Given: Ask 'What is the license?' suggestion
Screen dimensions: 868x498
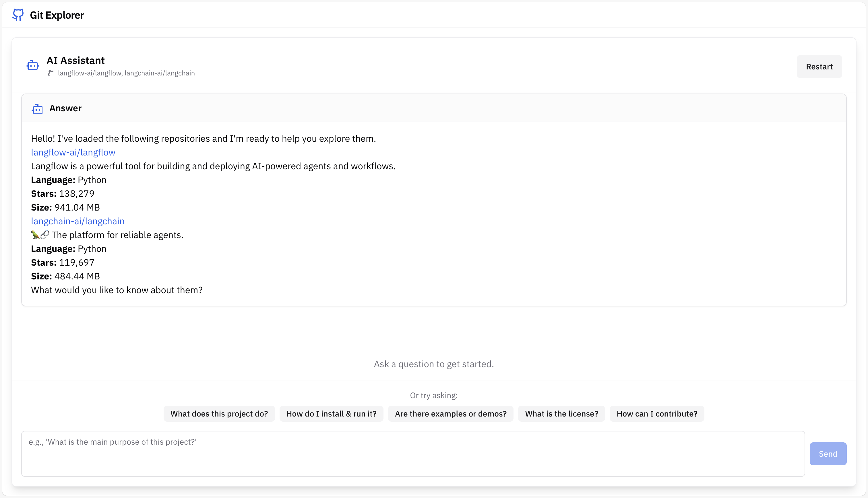Looking at the screenshot, I should click(561, 414).
